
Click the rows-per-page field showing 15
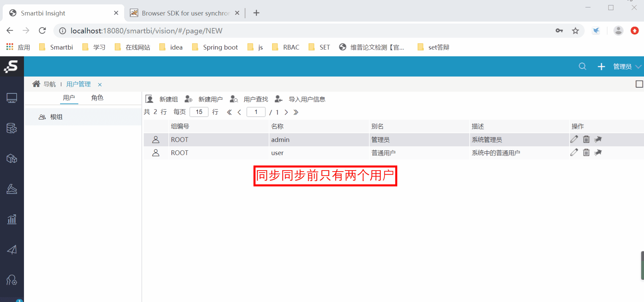coord(199,112)
